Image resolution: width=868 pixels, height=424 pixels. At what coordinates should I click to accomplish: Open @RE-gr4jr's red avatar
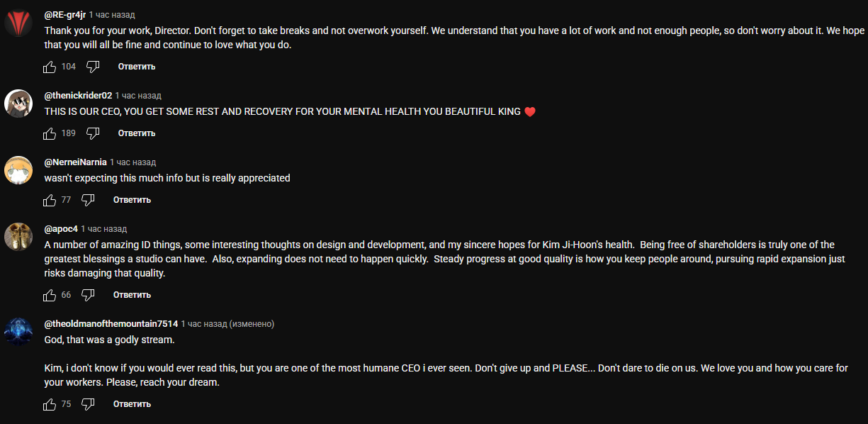click(x=18, y=23)
